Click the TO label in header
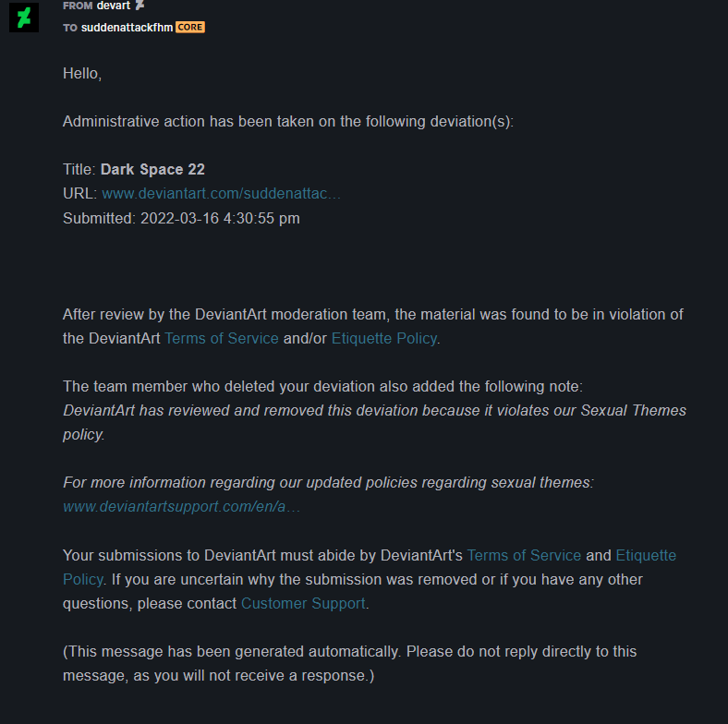Screen dimensions: 728x724 [70, 28]
